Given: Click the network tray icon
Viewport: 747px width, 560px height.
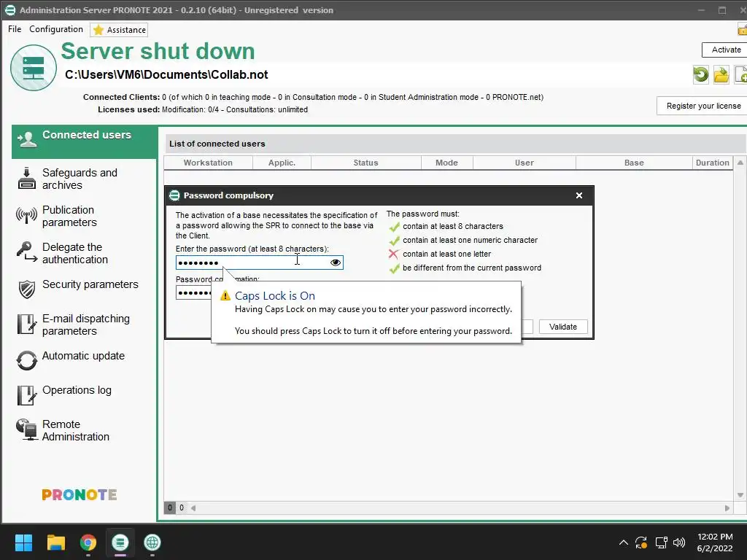Looking at the screenshot, I should [661, 542].
